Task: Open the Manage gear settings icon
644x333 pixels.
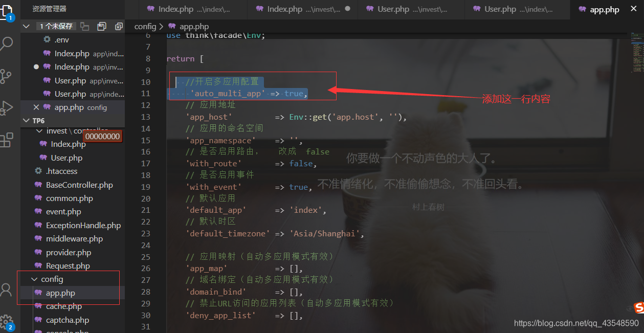Action: pyautogui.click(x=6, y=322)
